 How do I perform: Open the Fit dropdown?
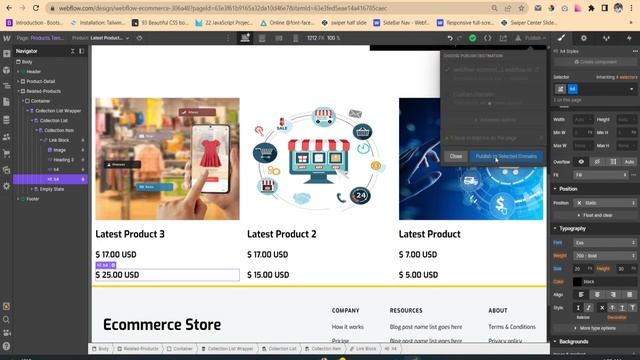point(601,175)
